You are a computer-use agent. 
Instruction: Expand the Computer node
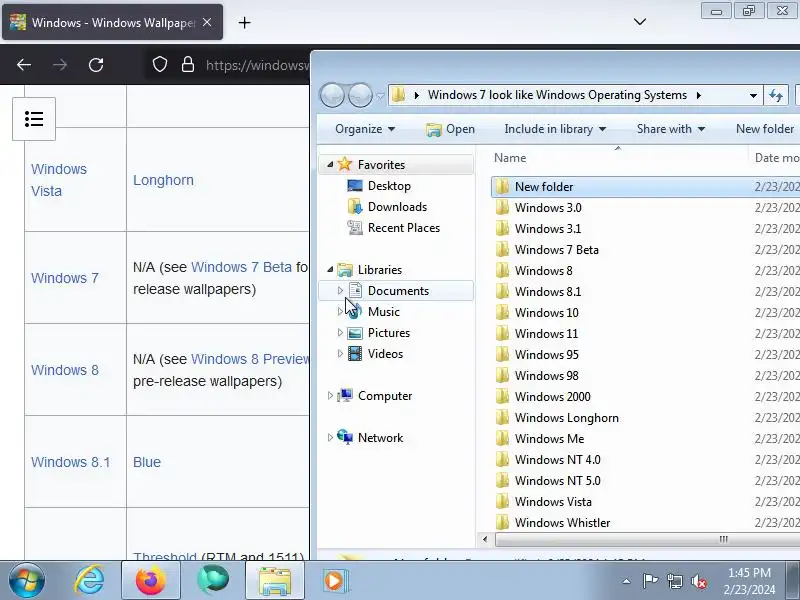330,395
